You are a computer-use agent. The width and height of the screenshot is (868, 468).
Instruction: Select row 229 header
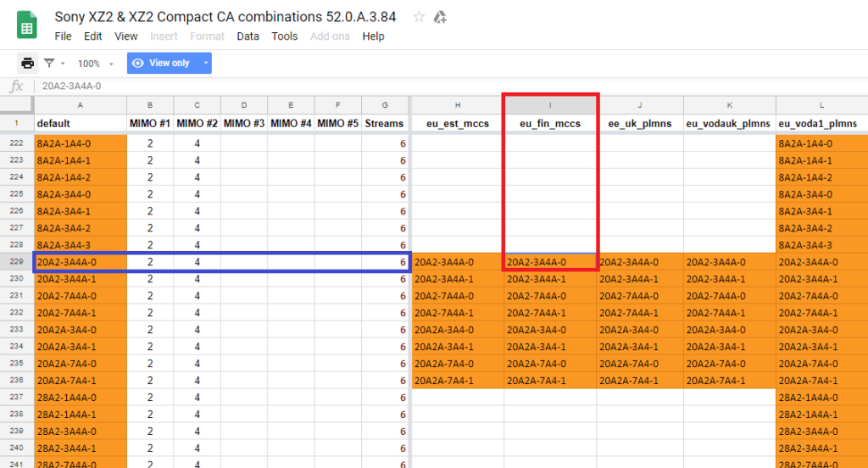tap(17, 262)
